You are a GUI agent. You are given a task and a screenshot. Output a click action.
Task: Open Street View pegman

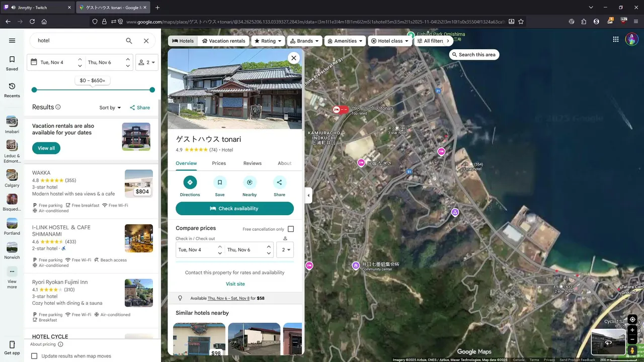coord(632,350)
